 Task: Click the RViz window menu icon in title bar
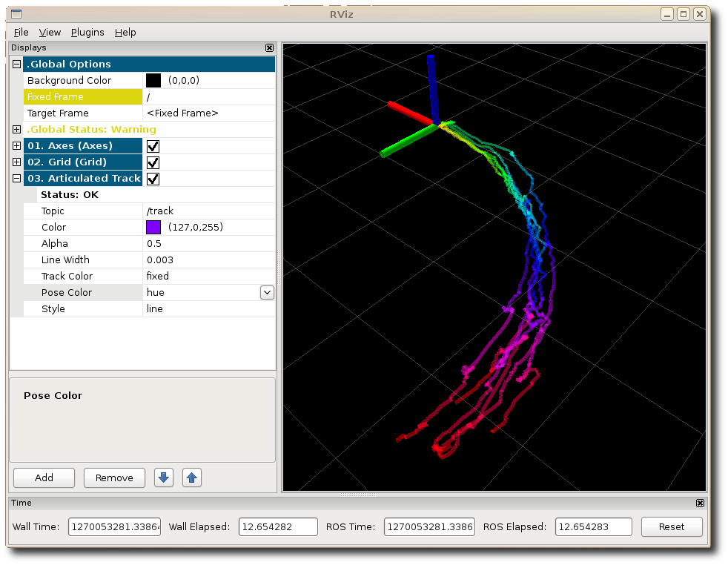16,14
